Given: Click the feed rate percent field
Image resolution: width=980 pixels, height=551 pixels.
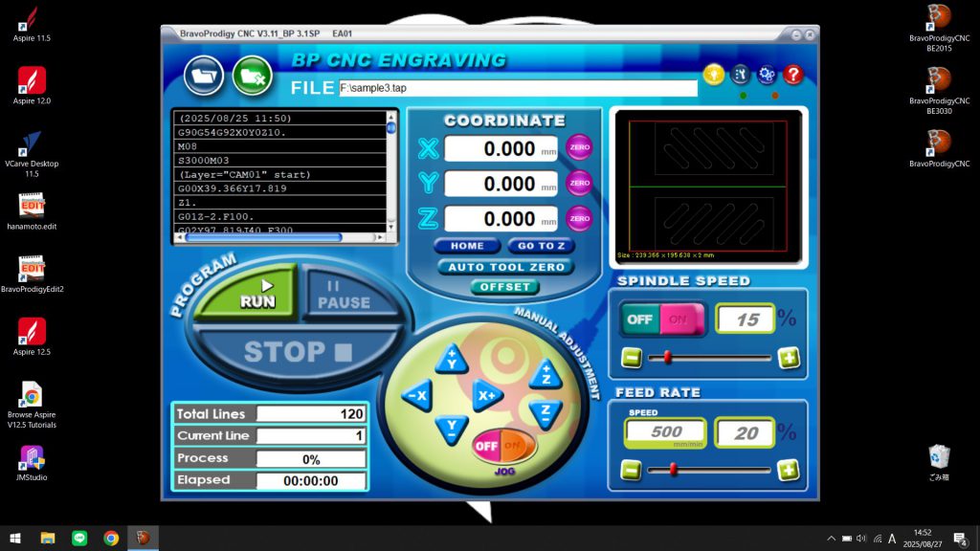Looking at the screenshot, I should coord(745,433).
